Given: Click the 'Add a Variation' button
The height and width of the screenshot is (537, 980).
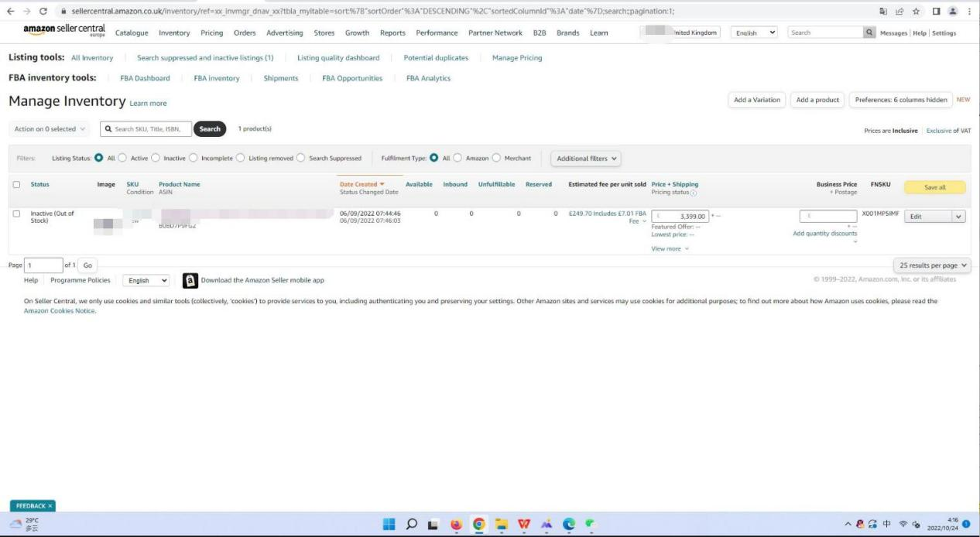Looking at the screenshot, I should pos(757,100).
